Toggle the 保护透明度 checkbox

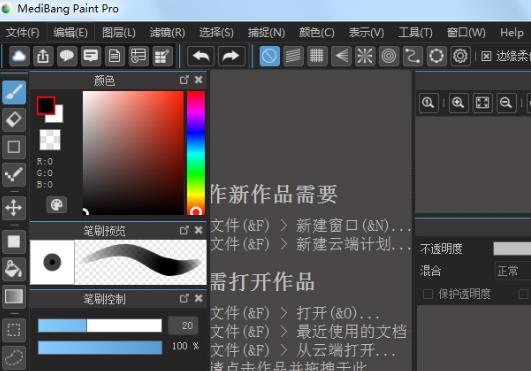click(x=428, y=294)
